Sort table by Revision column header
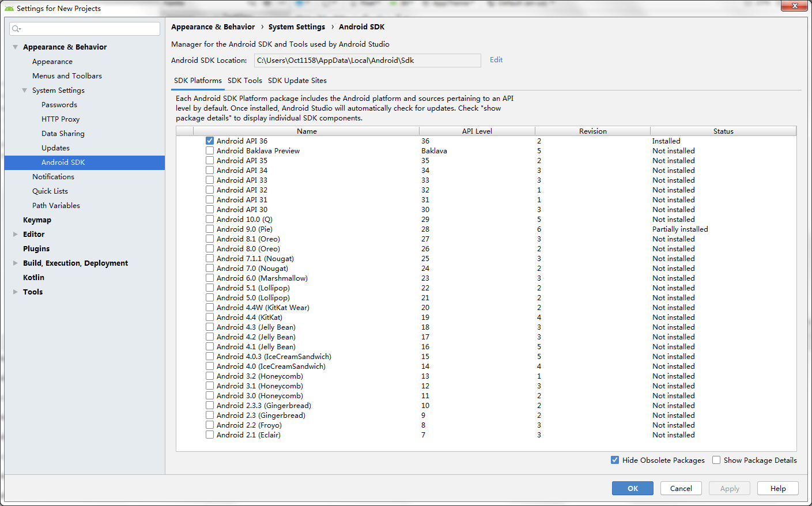Screen dimensions: 812x506 coord(593,131)
